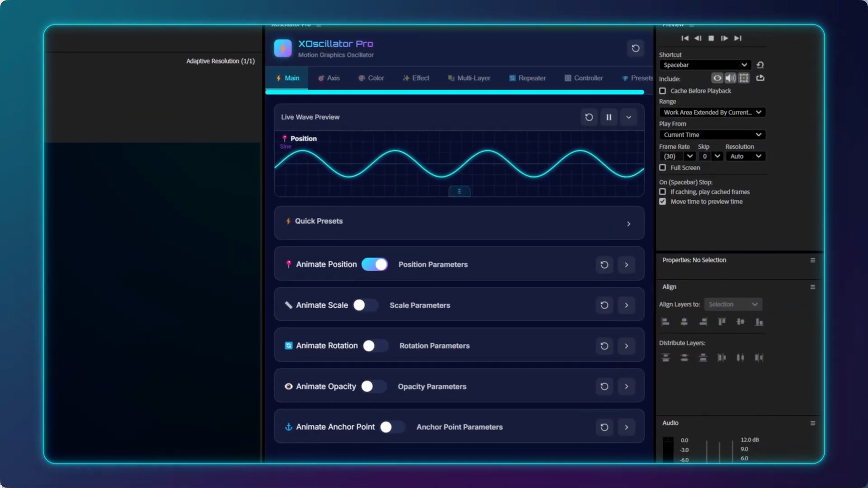Expand Anchor Point Parameters with the arrow button
The width and height of the screenshot is (868, 488).
coord(626,427)
